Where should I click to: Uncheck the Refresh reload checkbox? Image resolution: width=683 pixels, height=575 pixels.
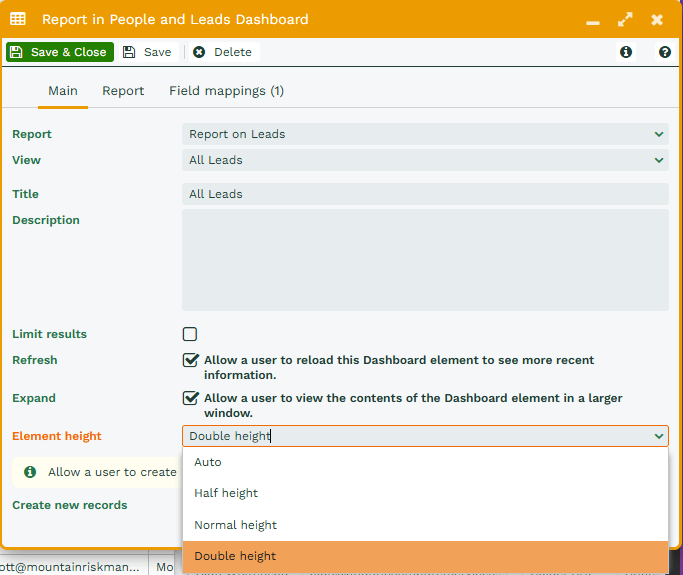[190, 360]
